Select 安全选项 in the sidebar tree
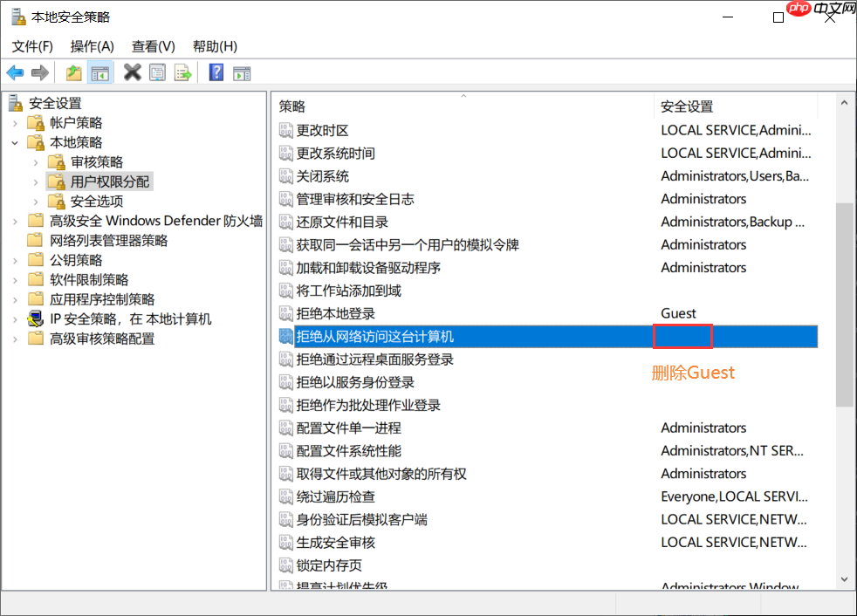Viewport: 857px width, 616px height. click(98, 201)
